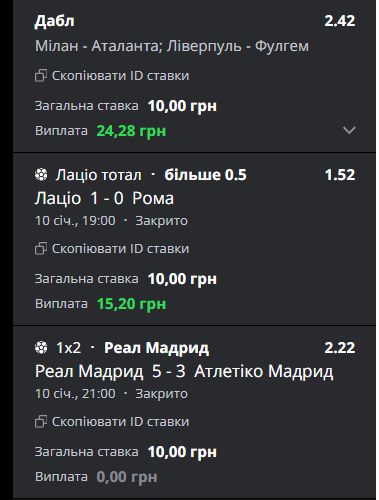Click the 24,28 грн payout amount
Screen dimensions: 379x500
131,131
